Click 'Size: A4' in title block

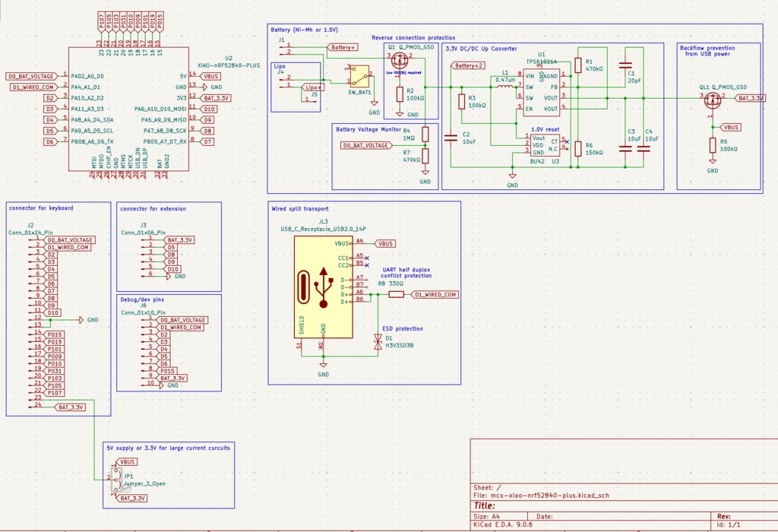[x=486, y=516]
